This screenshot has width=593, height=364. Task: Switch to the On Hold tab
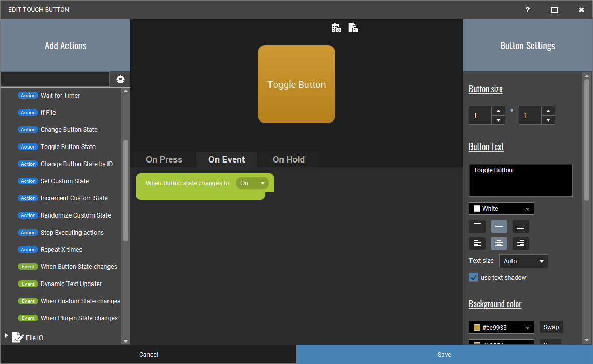click(x=289, y=160)
